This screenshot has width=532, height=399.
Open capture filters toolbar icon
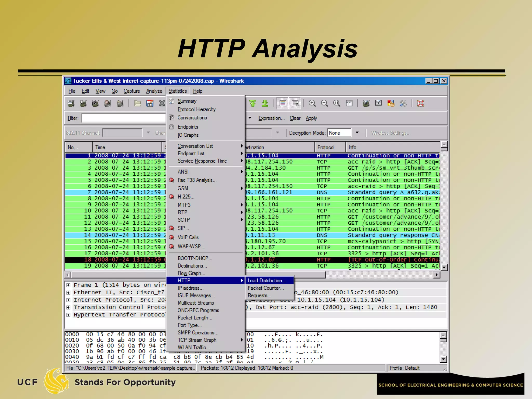click(x=366, y=103)
